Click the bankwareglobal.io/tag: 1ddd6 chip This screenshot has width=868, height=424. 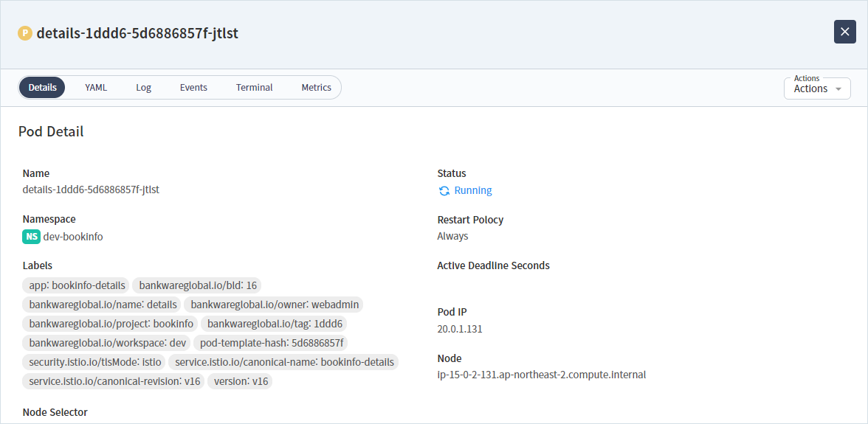click(x=274, y=324)
